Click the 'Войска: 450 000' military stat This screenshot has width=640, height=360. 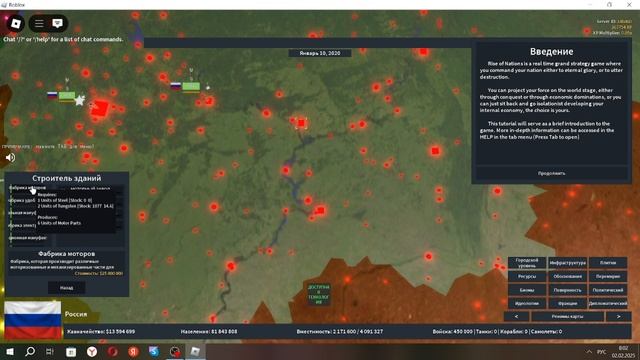[452, 331]
